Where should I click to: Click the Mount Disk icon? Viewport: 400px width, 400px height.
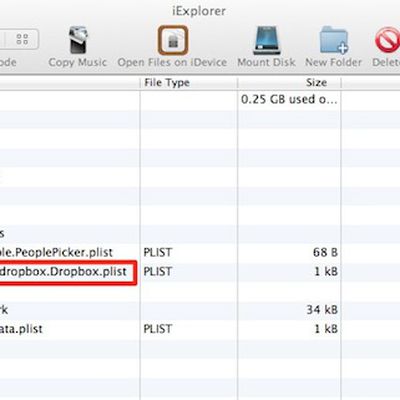coord(267,41)
